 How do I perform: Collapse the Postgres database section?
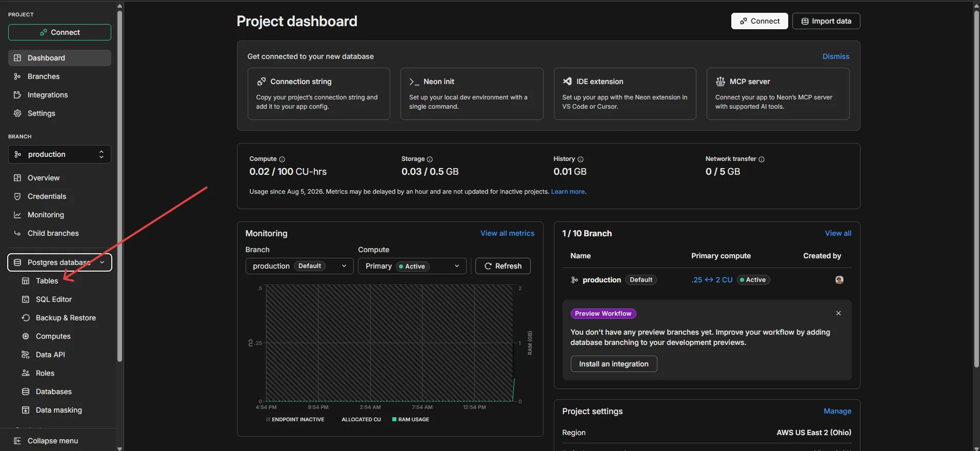(x=59, y=262)
